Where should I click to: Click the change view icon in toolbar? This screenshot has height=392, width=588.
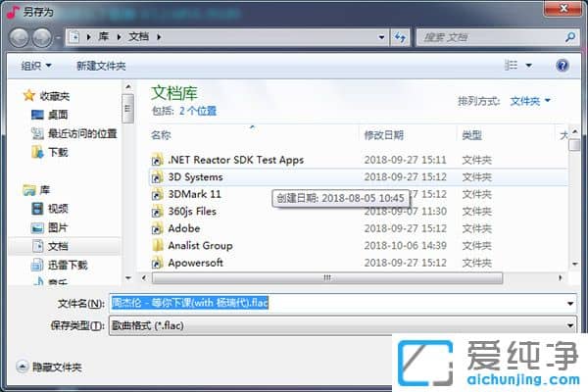coord(511,66)
